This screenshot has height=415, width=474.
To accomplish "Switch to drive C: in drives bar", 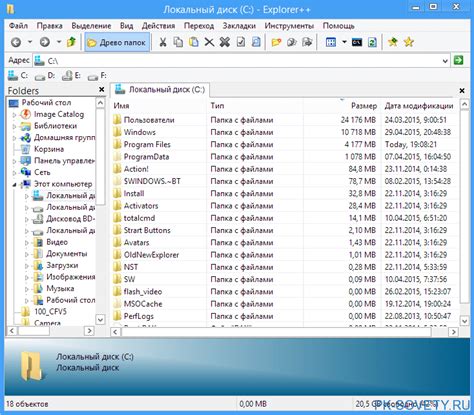I will click(18, 76).
